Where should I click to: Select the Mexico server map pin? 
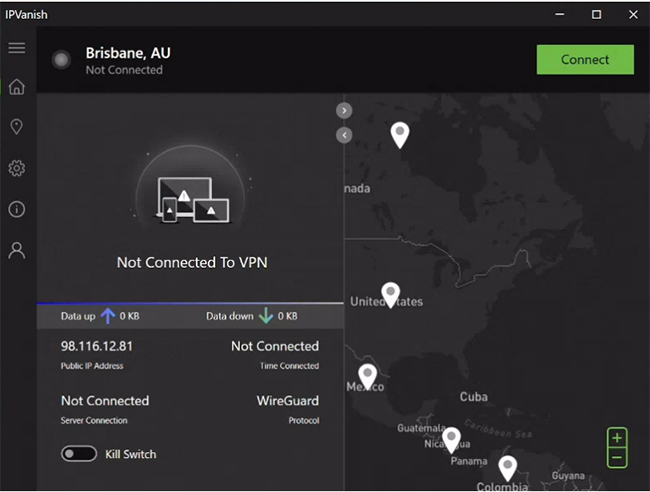point(367,377)
